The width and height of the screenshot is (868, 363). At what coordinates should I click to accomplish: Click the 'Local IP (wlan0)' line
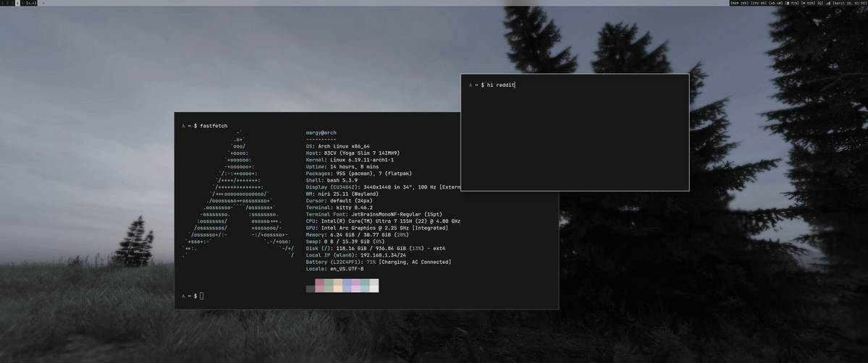(356, 255)
